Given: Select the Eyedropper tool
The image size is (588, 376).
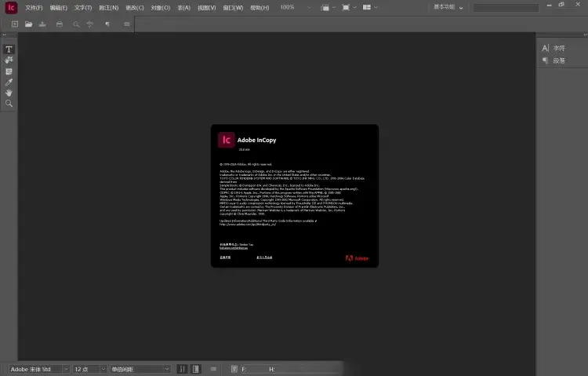Looking at the screenshot, I should tap(9, 82).
